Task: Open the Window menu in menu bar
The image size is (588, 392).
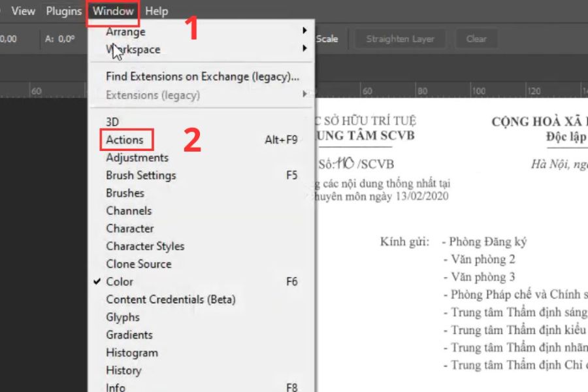Action: click(113, 11)
